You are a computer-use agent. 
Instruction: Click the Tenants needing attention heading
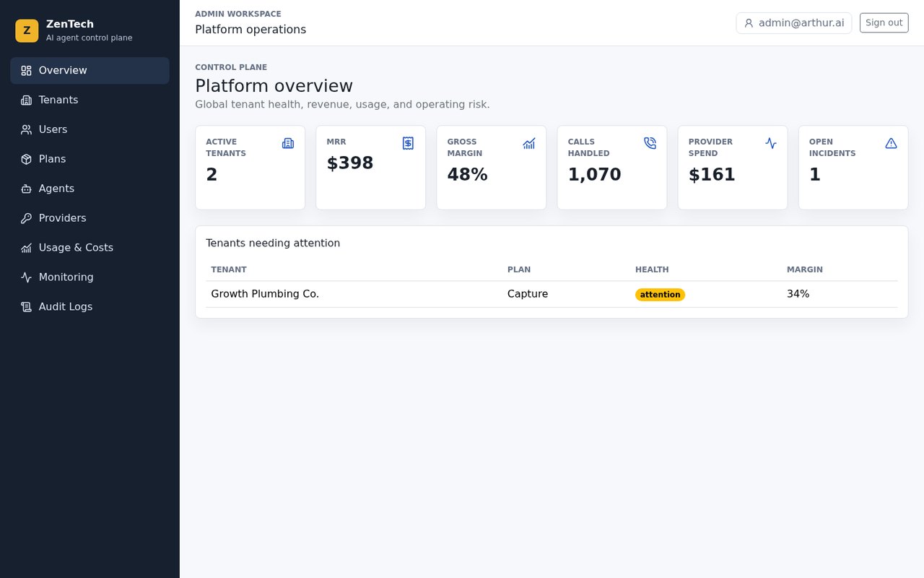[x=273, y=243]
